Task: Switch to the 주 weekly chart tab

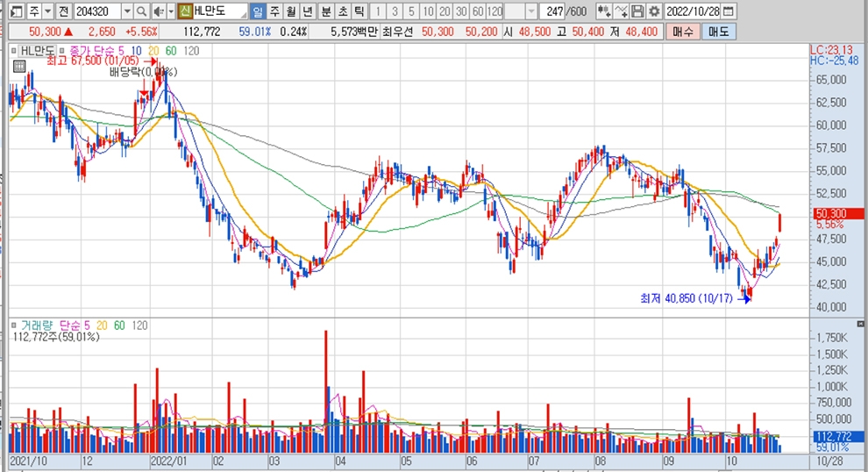Action: click(x=274, y=11)
